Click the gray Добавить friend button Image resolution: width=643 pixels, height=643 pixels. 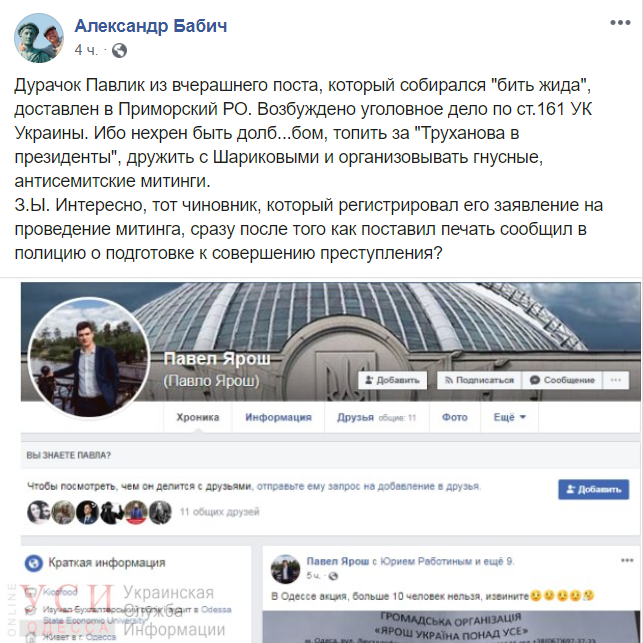(x=392, y=380)
